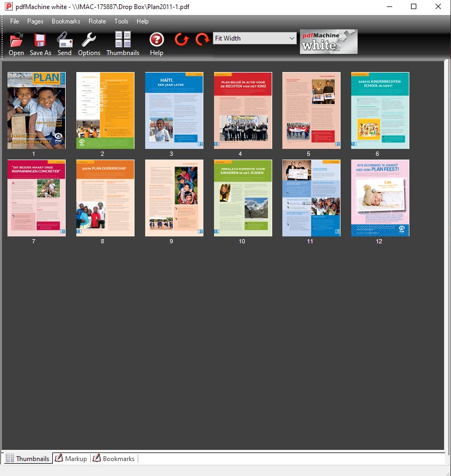Viewport: 451px width, 476px height.
Task: Open the Bookmarks menu in the menu bar
Action: (x=66, y=21)
